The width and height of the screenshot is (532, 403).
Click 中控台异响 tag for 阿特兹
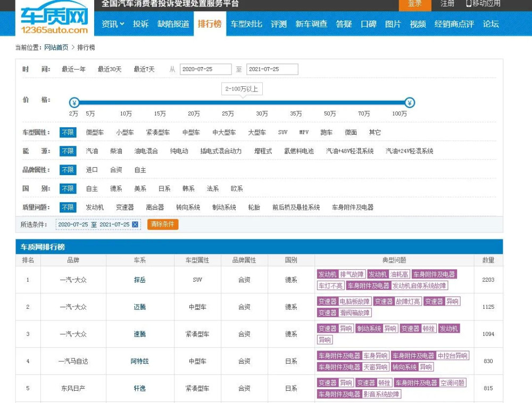point(452,356)
